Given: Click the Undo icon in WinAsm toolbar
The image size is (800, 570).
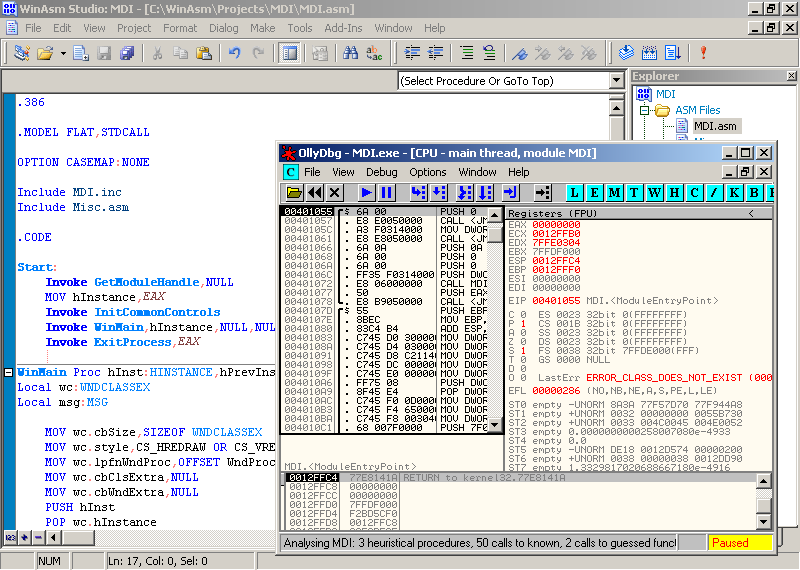Looking at the screenshot, I should coord(235,53).
